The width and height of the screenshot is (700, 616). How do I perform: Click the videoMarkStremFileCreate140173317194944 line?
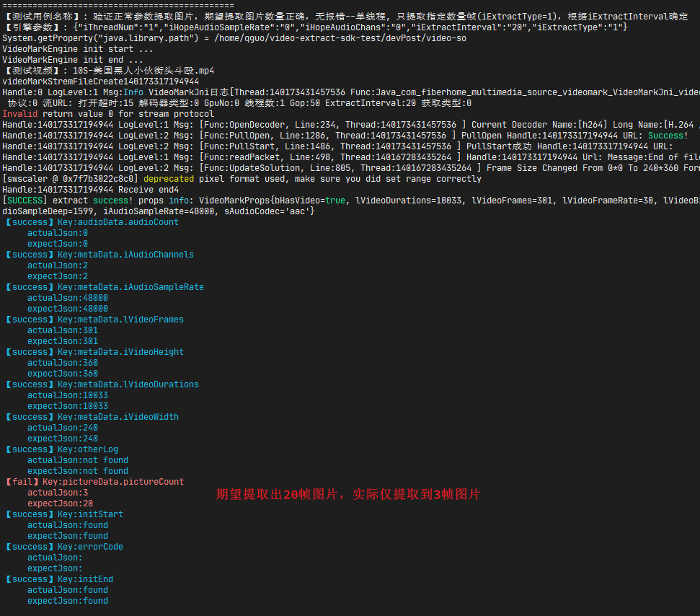click(x=101, y=82)
